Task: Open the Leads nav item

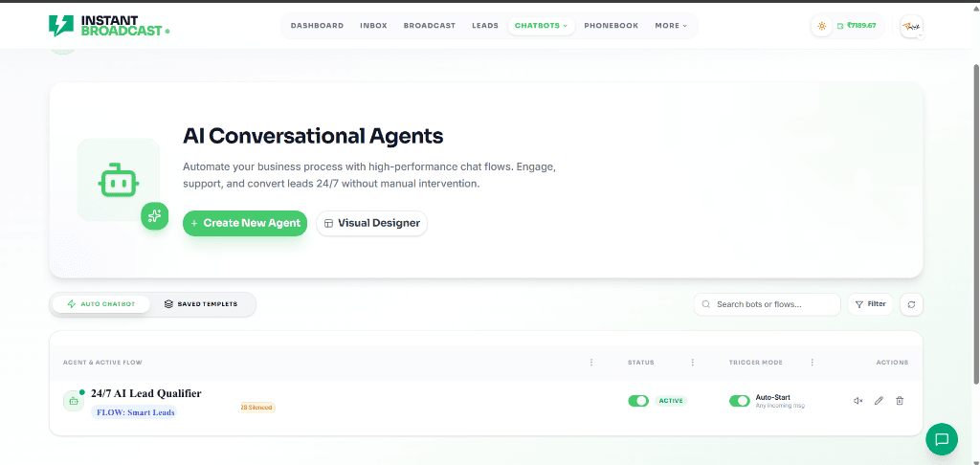Action: [x=485, y=26]
